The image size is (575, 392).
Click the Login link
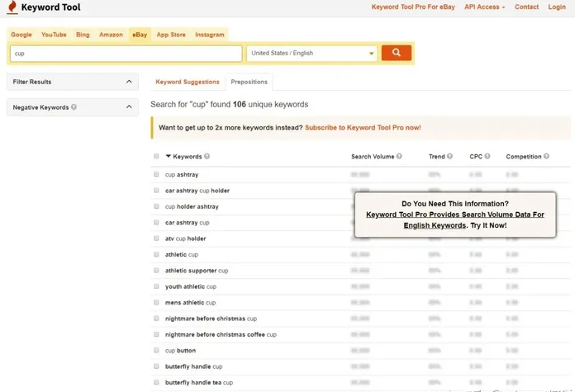[557, 7]
